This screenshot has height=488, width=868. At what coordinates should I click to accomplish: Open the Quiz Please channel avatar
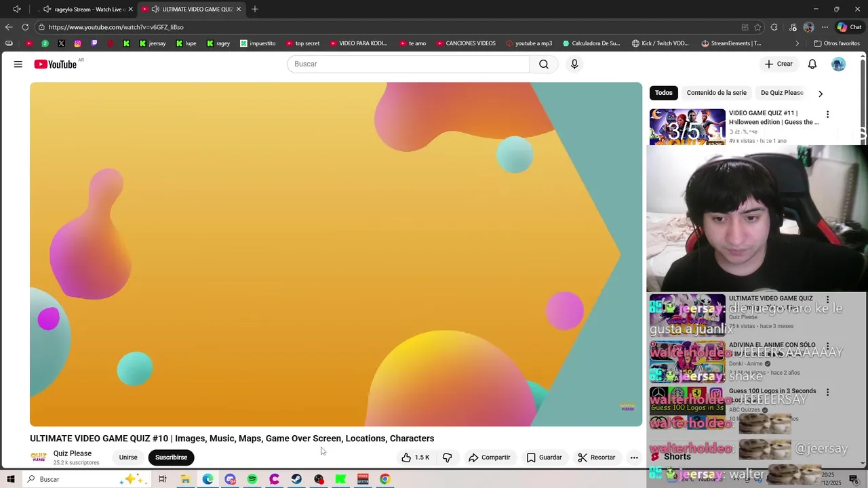click(x=39, y=457)
